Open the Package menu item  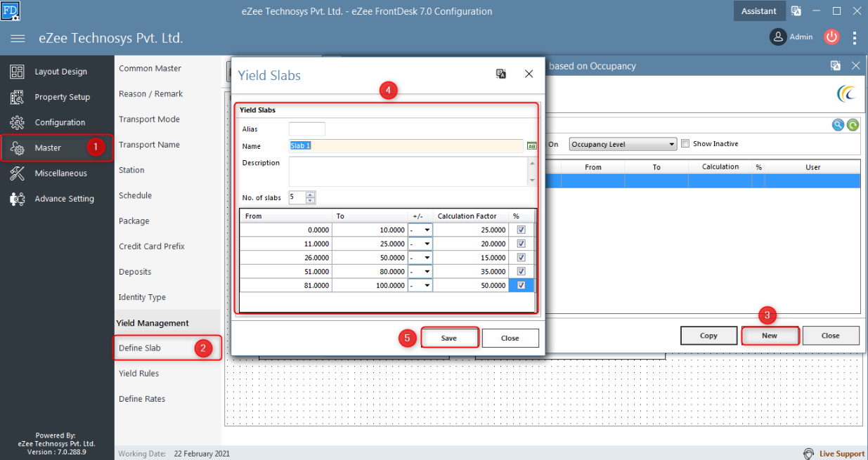click(134, 221)
